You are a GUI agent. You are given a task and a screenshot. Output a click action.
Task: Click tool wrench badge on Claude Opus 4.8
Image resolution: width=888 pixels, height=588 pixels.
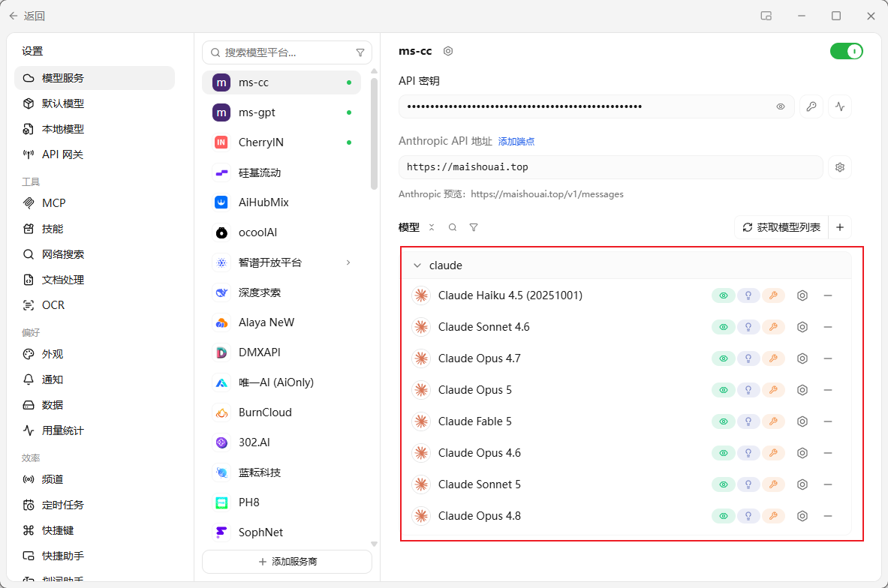point(773,516)
